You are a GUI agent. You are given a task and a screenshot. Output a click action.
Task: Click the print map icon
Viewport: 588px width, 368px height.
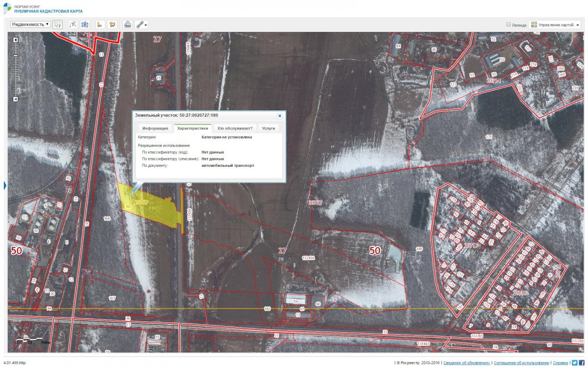[x=127, y=25]
